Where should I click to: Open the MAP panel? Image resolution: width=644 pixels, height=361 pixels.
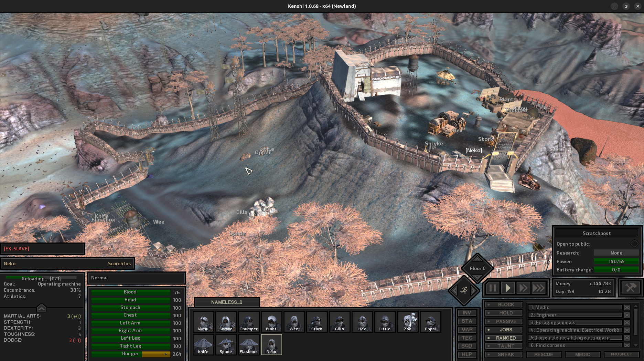[467, 330]
